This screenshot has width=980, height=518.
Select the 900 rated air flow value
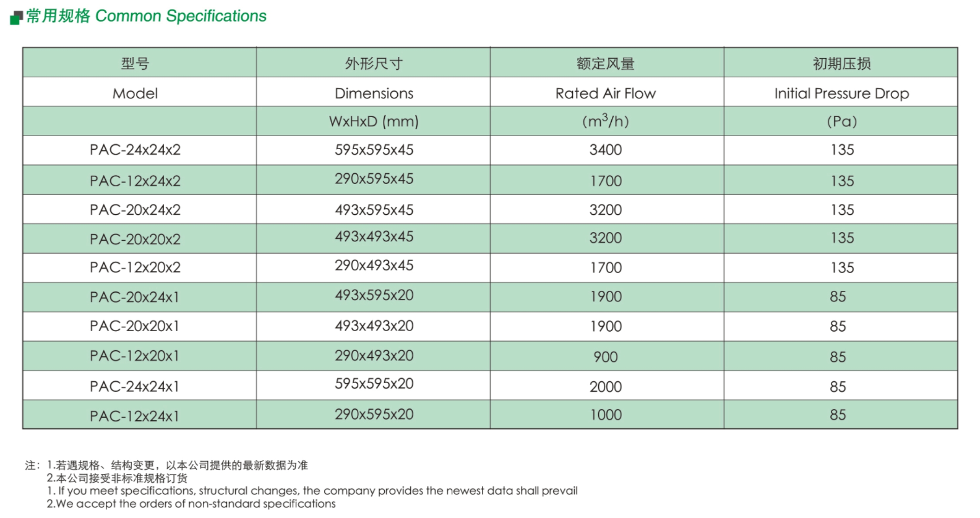[605, 357]
